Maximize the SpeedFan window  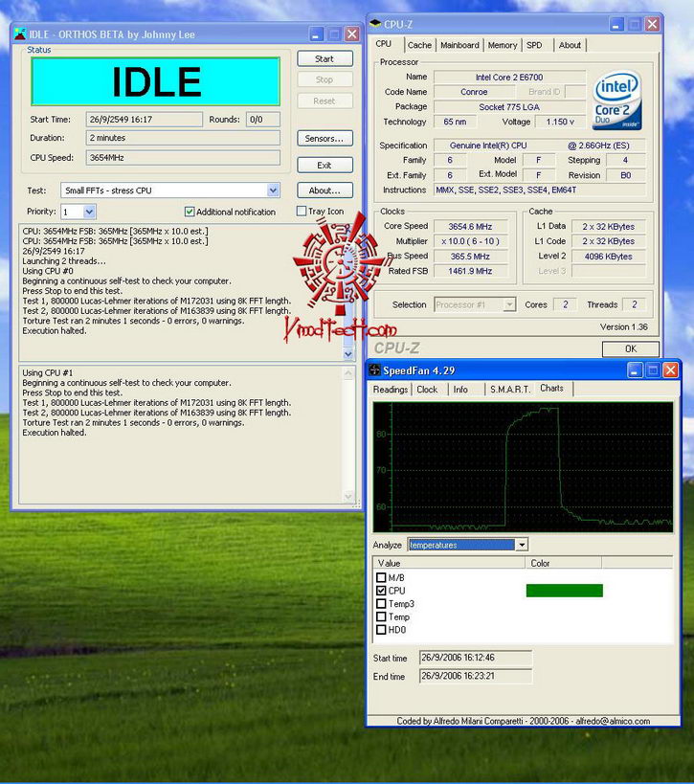(x=653, y=370)
